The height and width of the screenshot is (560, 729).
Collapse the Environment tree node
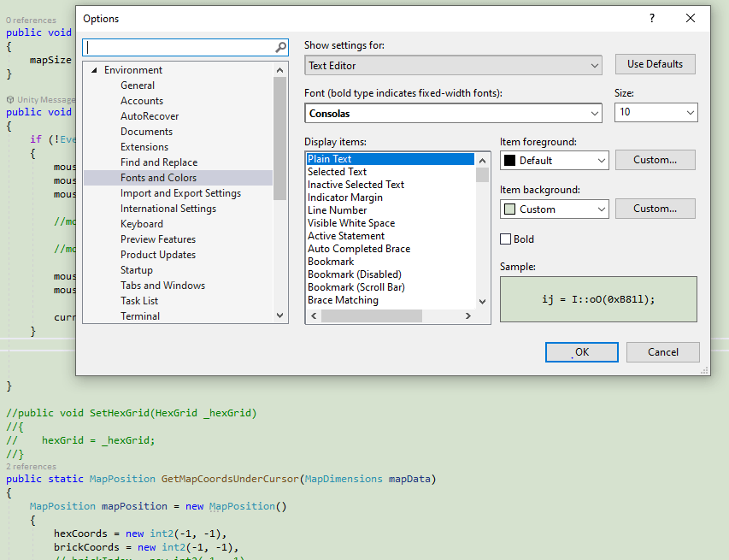click(94, 70)
